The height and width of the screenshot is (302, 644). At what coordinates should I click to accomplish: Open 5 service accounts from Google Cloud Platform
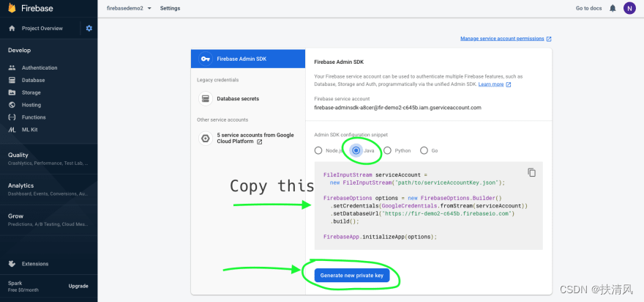(248, 139)
